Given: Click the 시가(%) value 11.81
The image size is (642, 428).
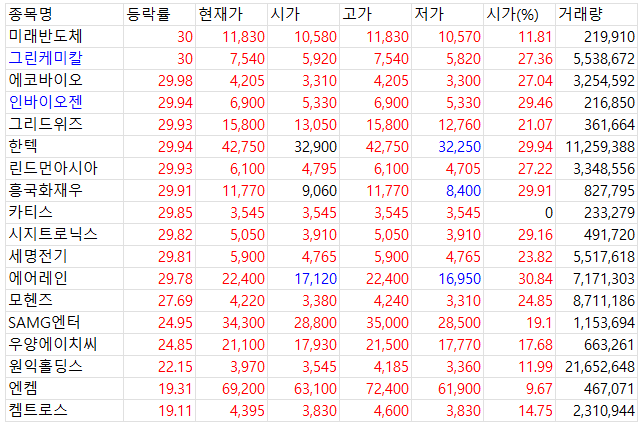Looking at the screenshot, I should 535,37.
